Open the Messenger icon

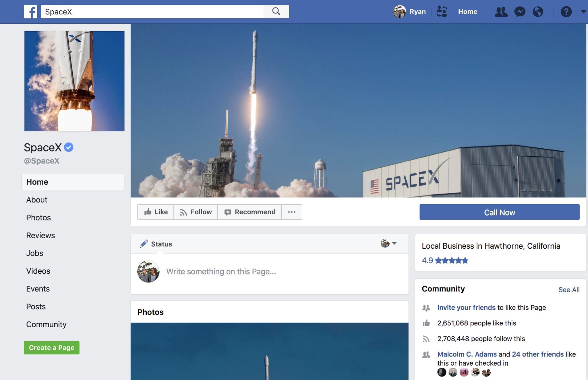(520, 12)
